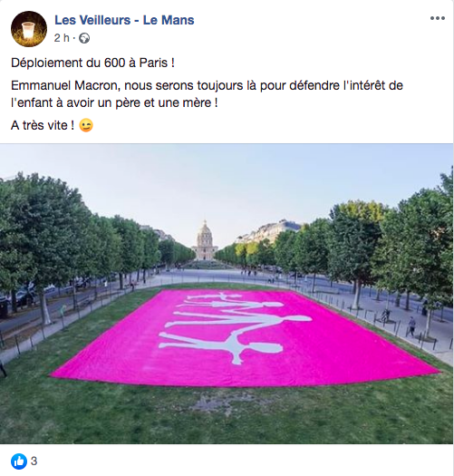This screenshot has width=454, height=476.
Task: Click the Invalides dome in the photo
Action: (205, 240)
